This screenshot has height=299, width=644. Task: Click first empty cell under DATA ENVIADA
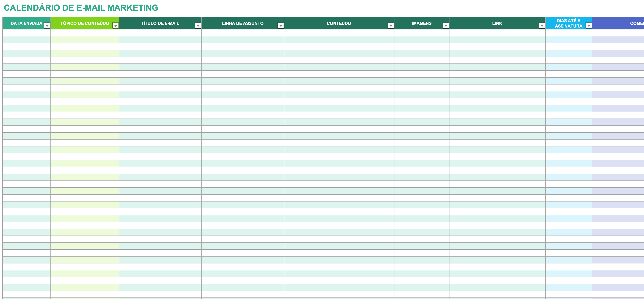point(27,33)
